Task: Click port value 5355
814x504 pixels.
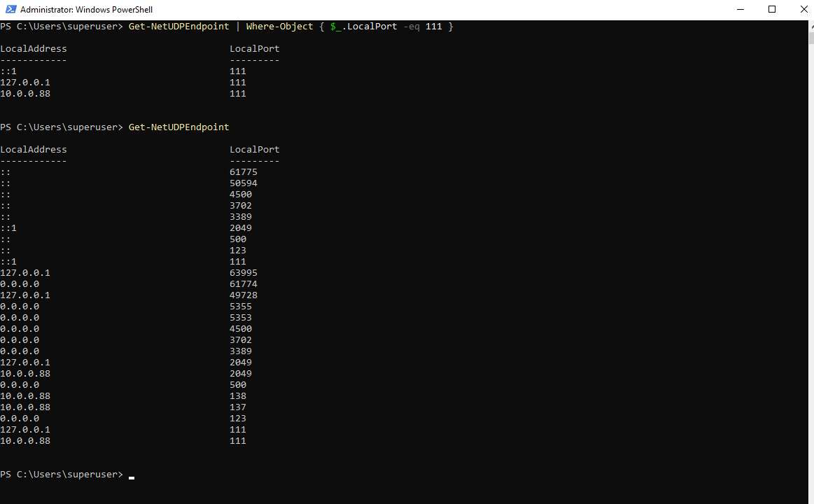Action: click(241, 306)
